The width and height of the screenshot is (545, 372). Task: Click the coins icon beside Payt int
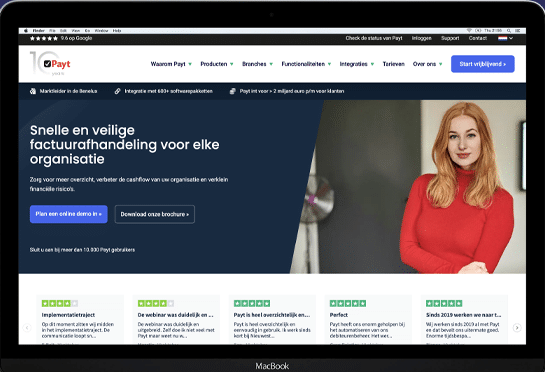point(233,91)
